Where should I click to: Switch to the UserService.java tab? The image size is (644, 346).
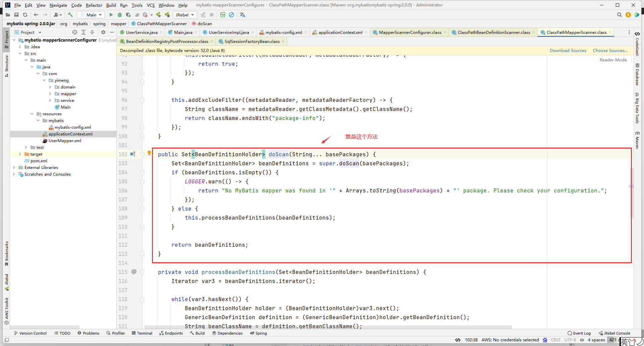(141, 32)
